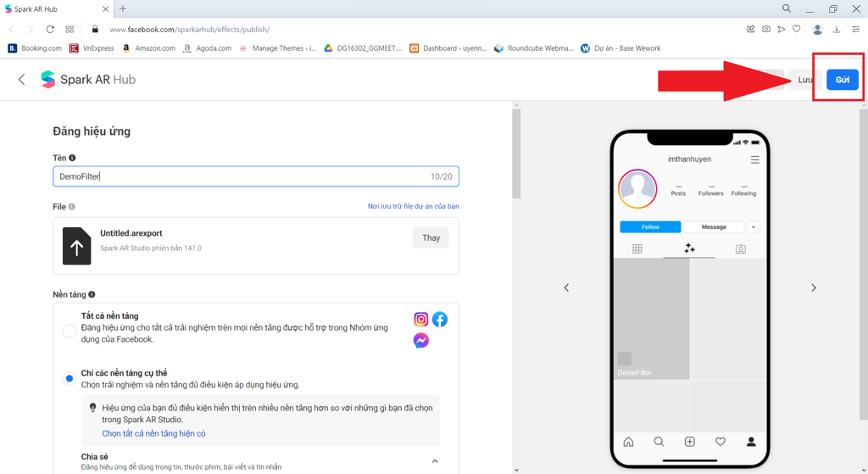
Task: Click the heart activity icon in phone preview
Action: pos(721,442)
